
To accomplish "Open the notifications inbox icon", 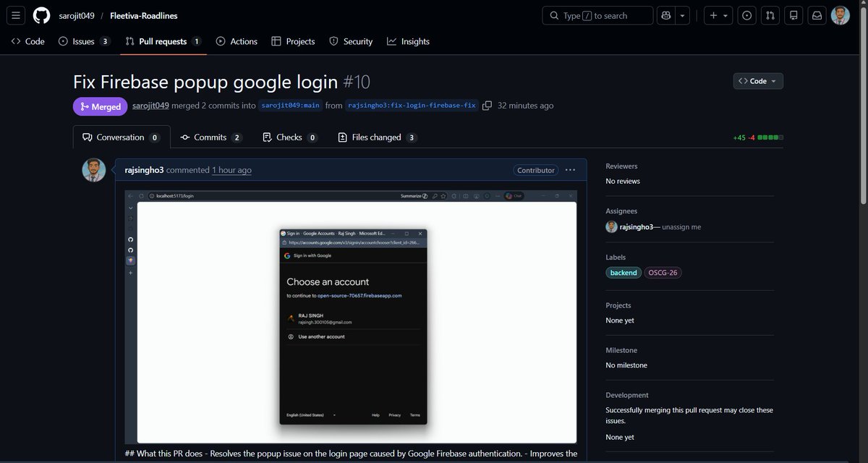I will click(x=817, y=15).
